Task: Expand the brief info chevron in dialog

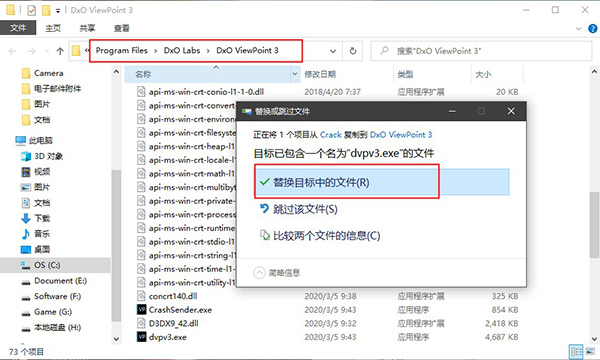Action: [x=259, y=273]
